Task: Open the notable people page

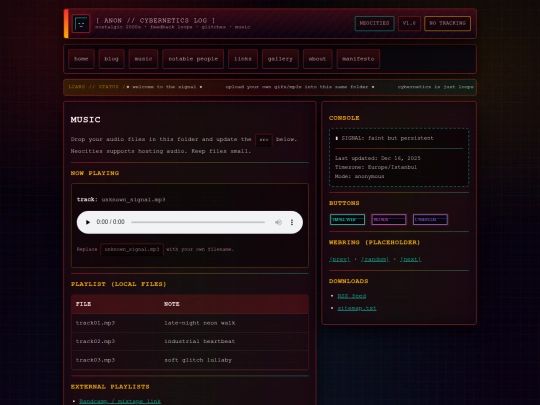Action: coord(193,59)
